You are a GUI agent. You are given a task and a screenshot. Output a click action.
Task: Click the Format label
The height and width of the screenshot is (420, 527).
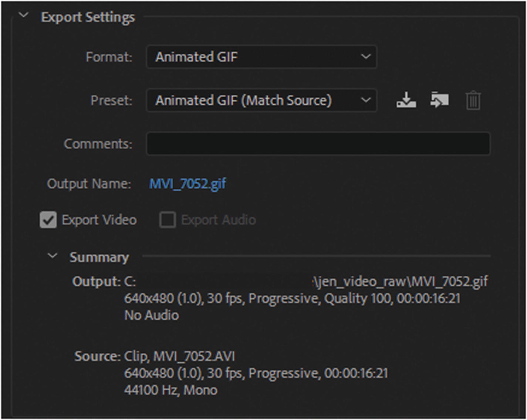109,57
